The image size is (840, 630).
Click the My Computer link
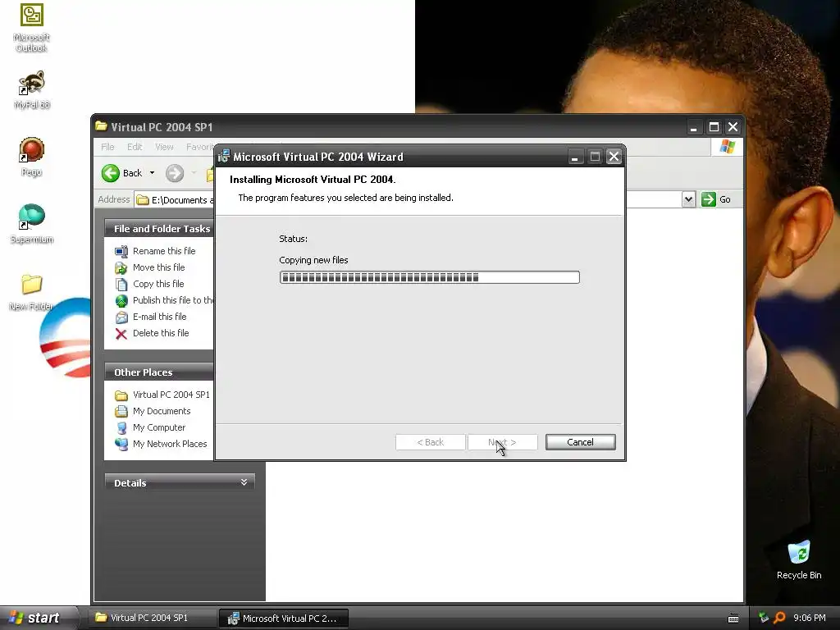pos(159,427)
